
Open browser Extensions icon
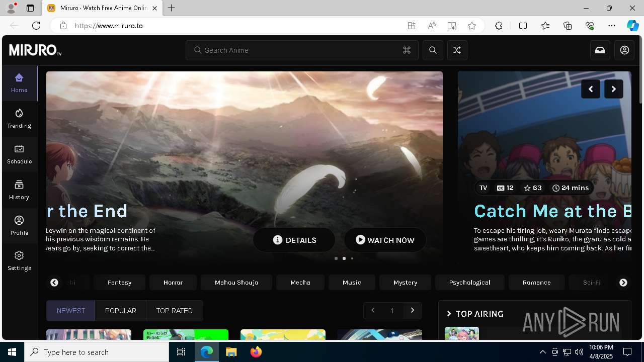coord(499,26)
